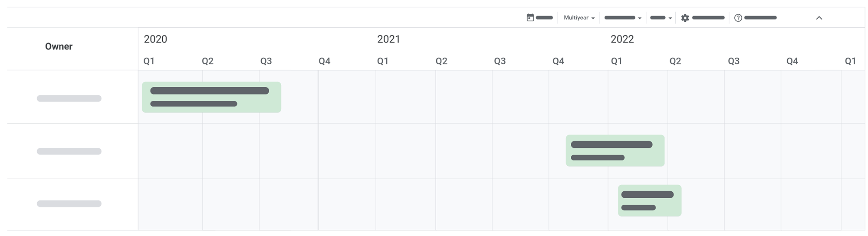This screenshot has height=236, width=868.
Task: Click the Owner column header
Action: (59, 46)
